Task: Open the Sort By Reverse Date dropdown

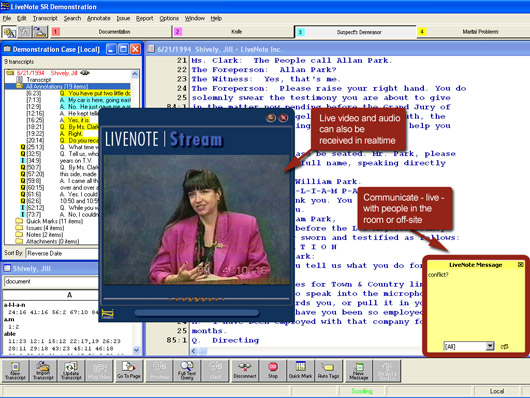Action: click(62, 253)
